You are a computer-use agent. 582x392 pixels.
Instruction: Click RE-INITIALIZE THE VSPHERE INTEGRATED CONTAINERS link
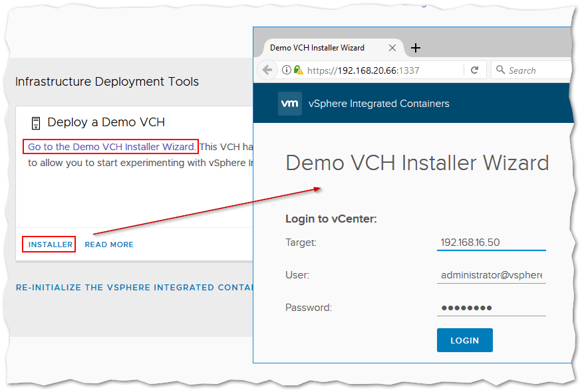click(134, 288)
